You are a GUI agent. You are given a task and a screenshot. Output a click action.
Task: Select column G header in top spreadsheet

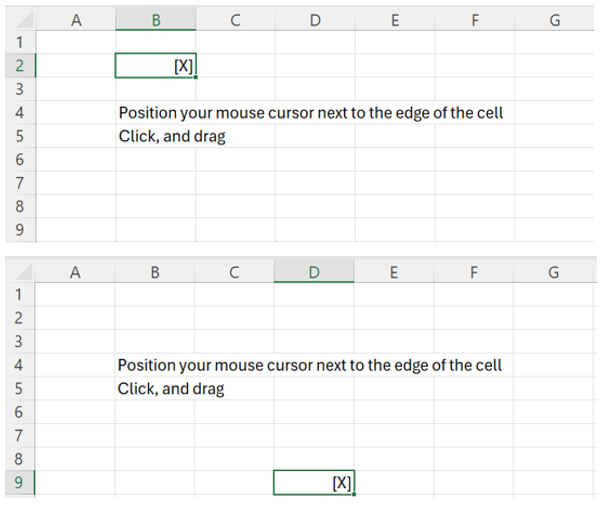click(x=554, y=21)
